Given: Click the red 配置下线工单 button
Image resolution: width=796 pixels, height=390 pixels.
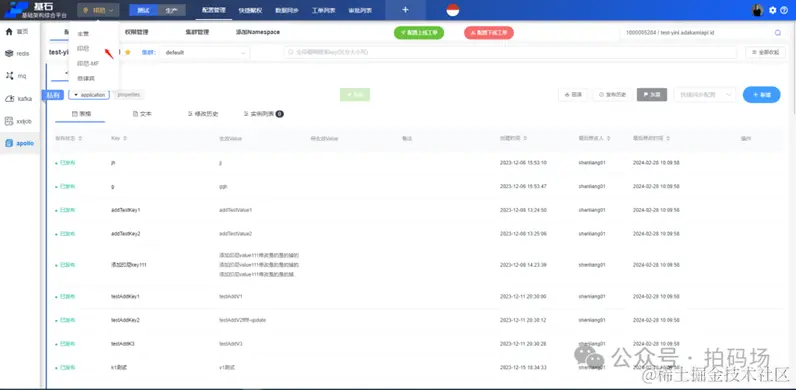Looking at the screenshot, I should point(489,32).
